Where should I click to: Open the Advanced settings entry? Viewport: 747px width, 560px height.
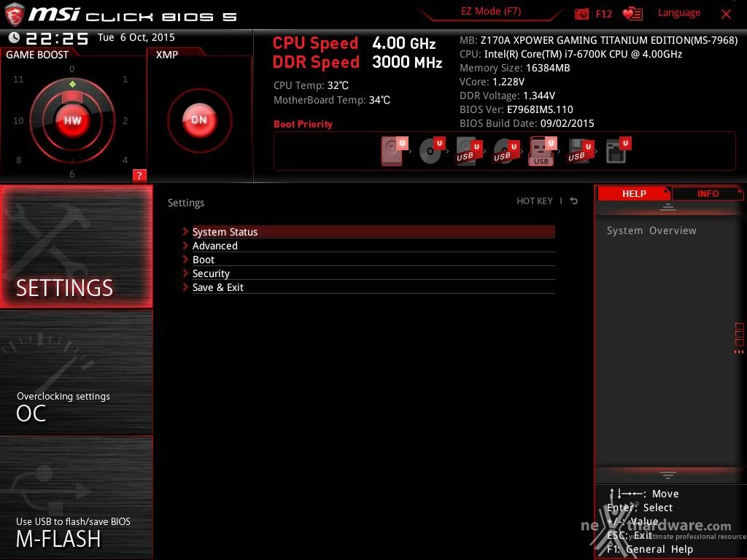tap(373, 246)
